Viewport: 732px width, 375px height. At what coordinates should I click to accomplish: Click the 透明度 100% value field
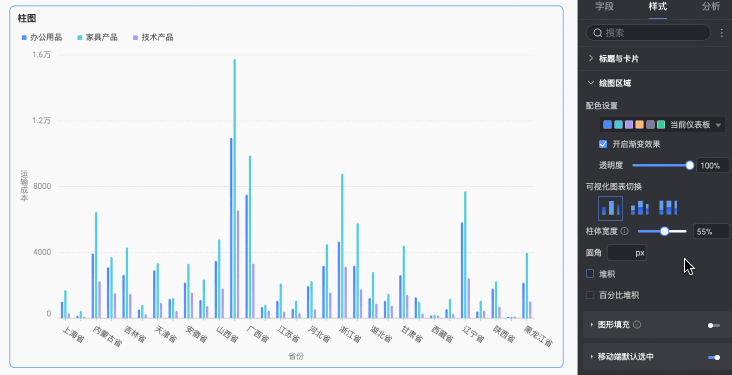coord(712,165)
